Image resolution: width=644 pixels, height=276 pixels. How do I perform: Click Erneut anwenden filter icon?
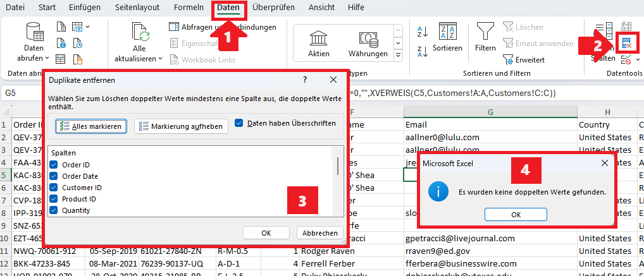509,43
